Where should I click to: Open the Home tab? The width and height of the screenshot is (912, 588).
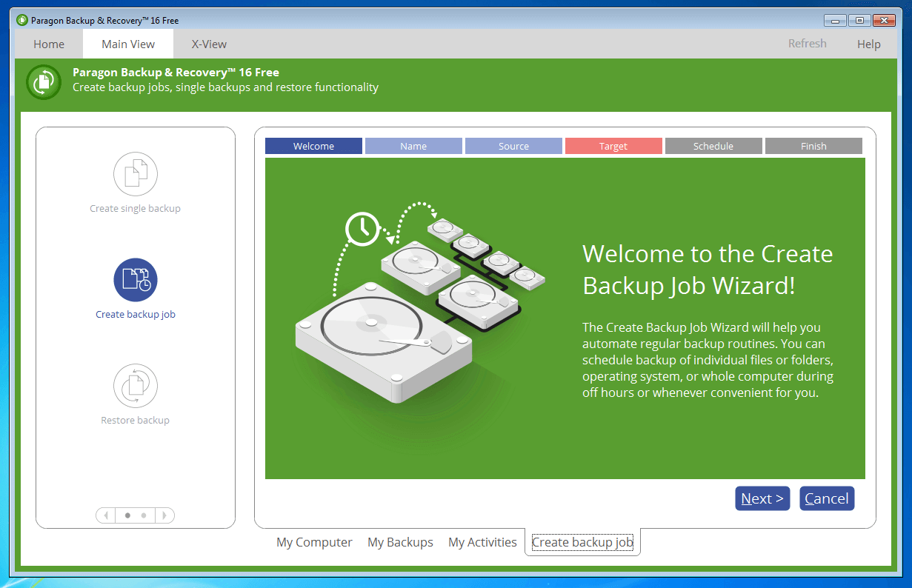coord(49,44)
